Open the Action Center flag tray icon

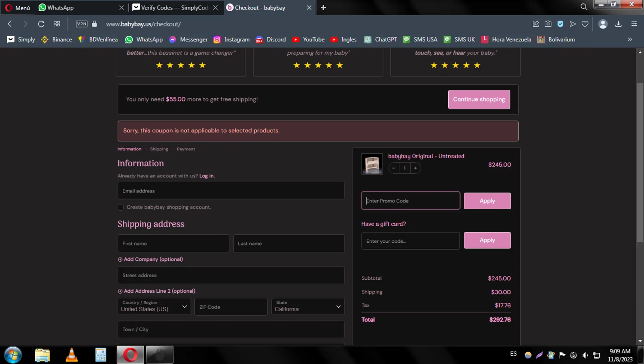point(562,355)
